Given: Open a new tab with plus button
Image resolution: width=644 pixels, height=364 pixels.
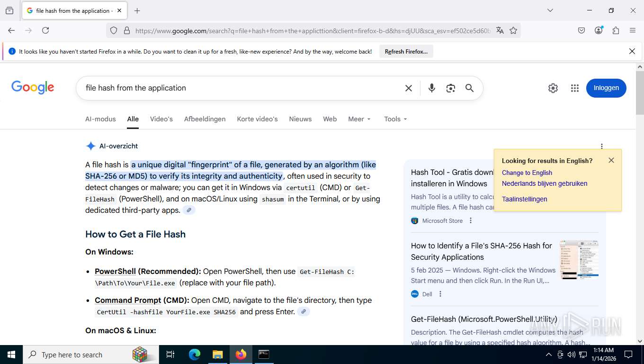Looking at the screenshot, I should click(x=137, y=10).
